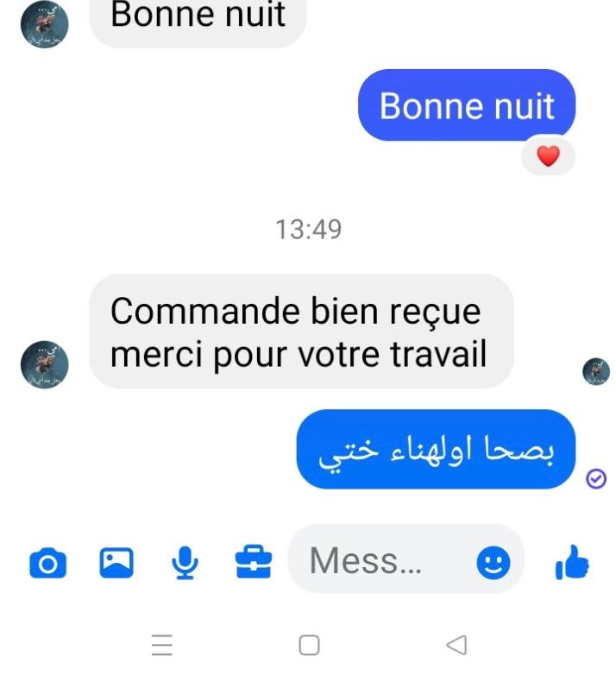
Task: Tap the Android home square button
Action: click(309, 645)
